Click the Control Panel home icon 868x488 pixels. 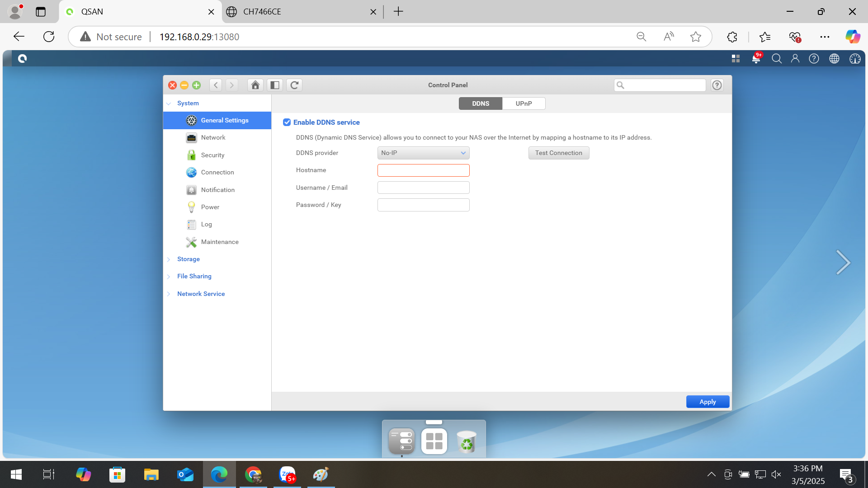pyautogui.click(x=255, y=85)
